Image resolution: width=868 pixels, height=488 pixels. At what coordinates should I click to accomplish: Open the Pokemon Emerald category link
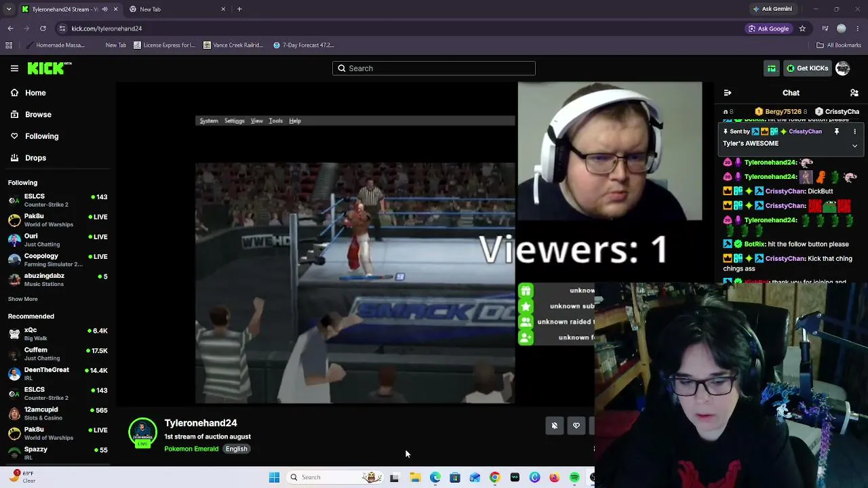pyautogui.click(x=191, y=449)
